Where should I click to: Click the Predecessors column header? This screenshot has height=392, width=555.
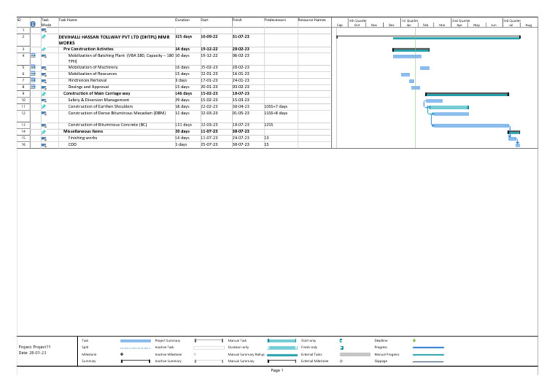pyautogui.click(x=275, y=19)
